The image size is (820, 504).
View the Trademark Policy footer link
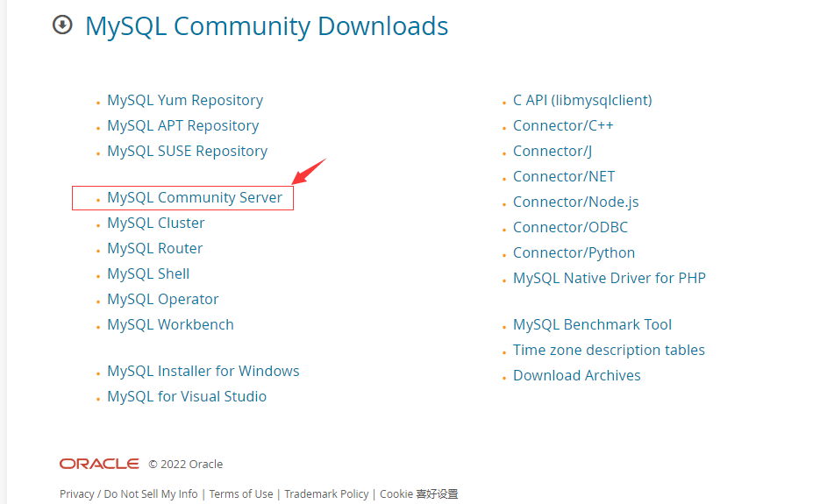[x=326, y=494]
